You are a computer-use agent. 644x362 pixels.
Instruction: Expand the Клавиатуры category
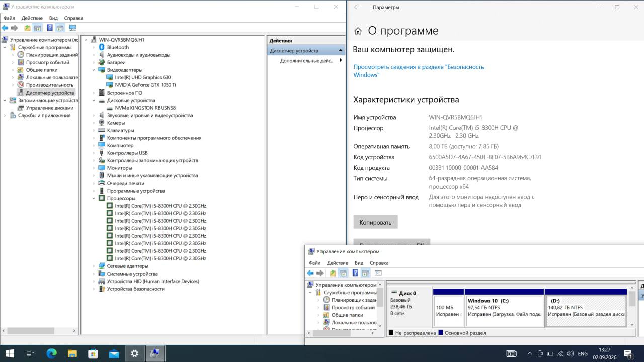tap(94, 130)
